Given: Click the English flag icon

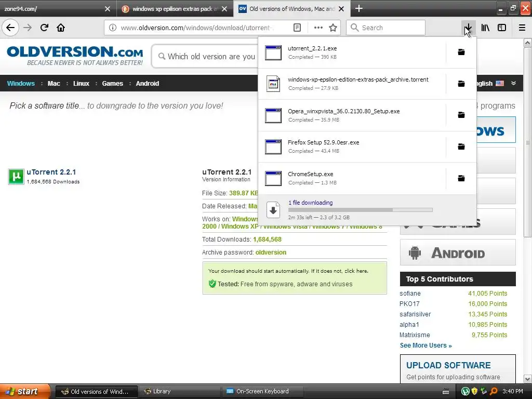Looking at the screenshot, I should click(500, 83).
